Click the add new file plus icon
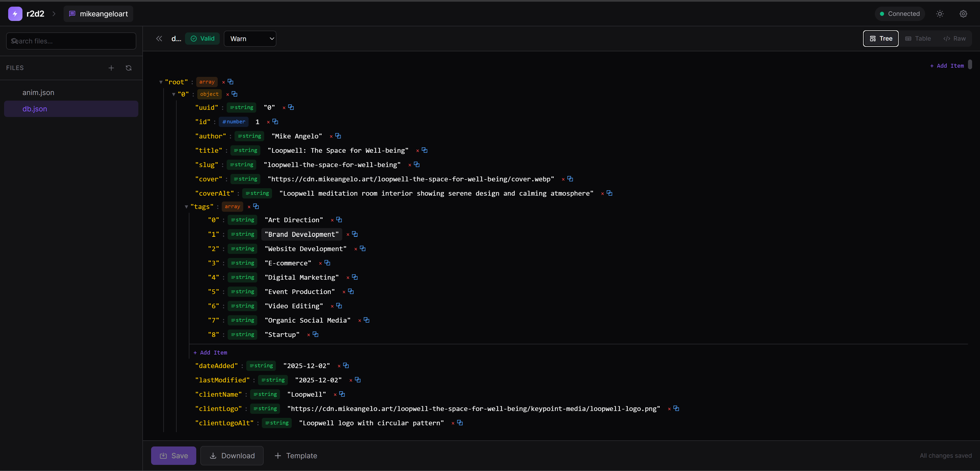 [x=111, y=68]
